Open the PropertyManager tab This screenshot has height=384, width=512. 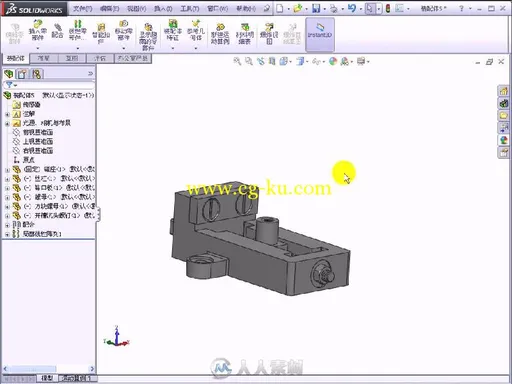point(23,74)
